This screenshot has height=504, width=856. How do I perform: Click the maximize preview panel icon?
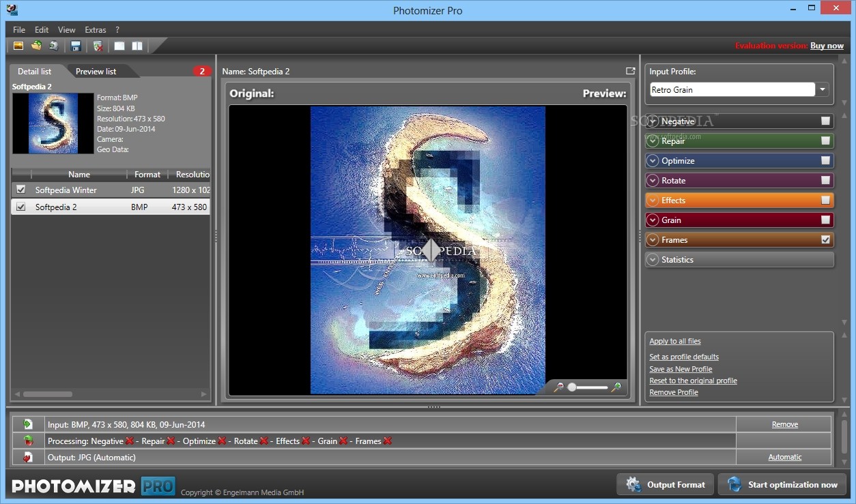tap(630, 71)
